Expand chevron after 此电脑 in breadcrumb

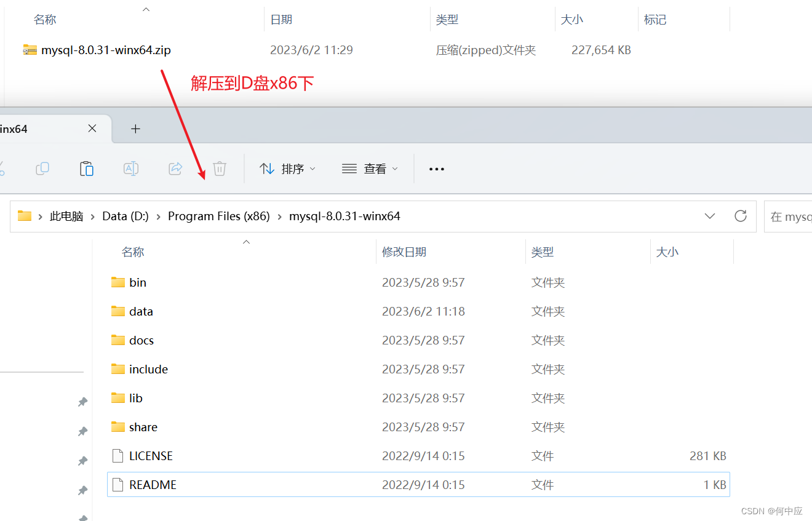(x=93, y=217)
